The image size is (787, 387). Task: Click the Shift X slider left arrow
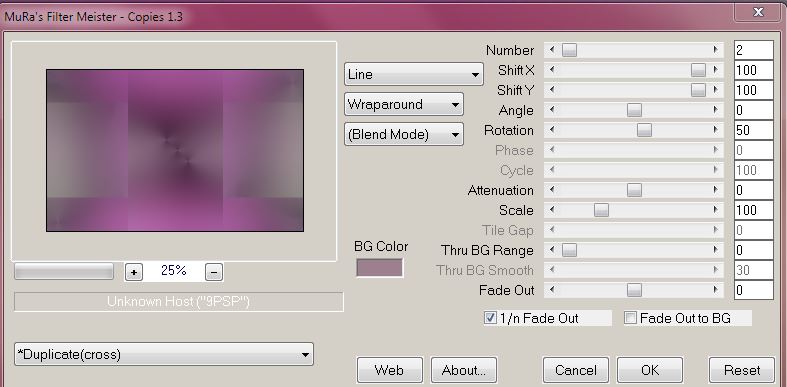pos(552,70)
